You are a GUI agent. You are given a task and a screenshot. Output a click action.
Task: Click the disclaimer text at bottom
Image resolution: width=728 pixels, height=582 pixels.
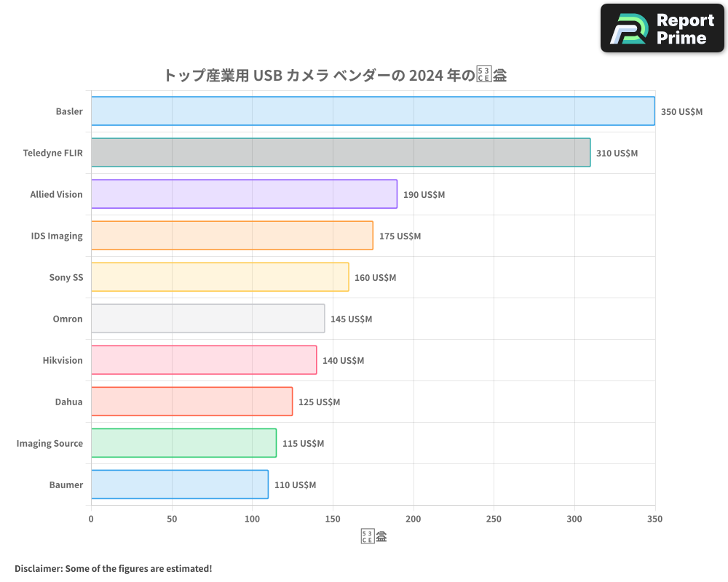114,568
